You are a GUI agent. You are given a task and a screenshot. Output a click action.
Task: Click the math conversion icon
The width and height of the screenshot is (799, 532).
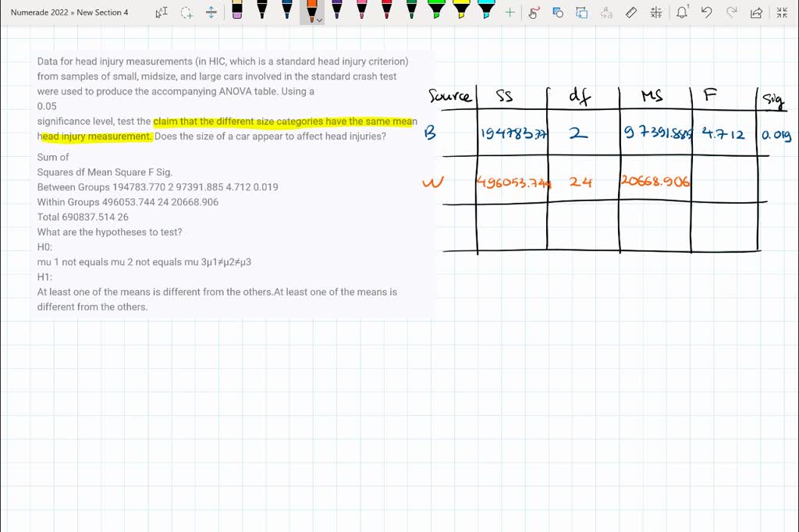[x=656, y=12]
